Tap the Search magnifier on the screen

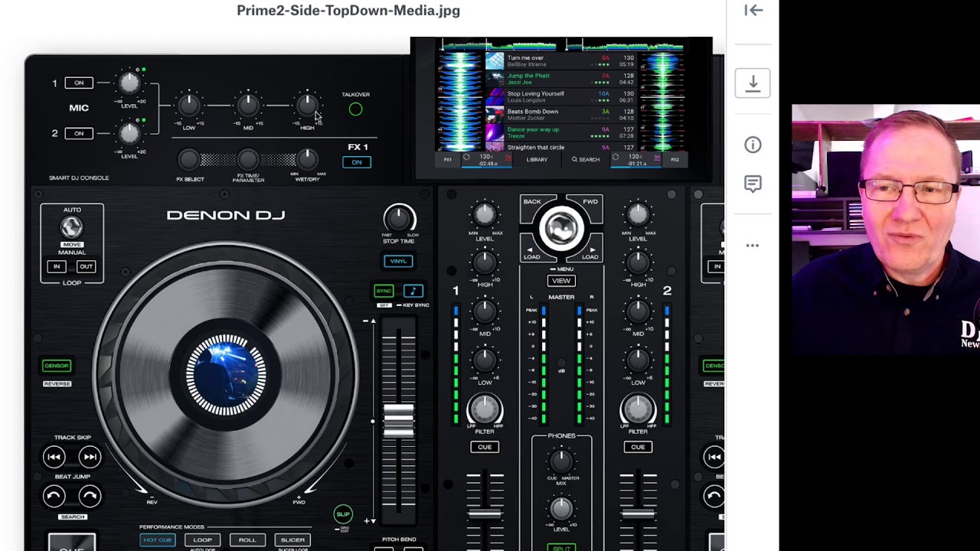coord(586,160)
